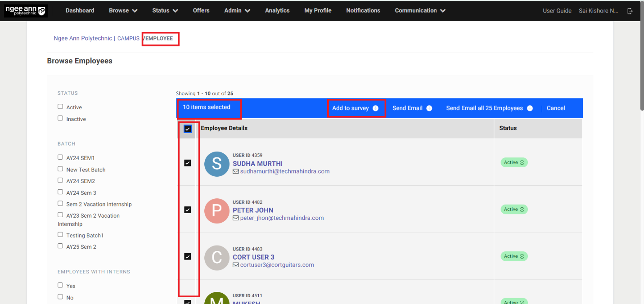This screenshot has height=304, width=644.
Task: Go to the Analytics menu item
Action: pyautogui.click(x=277, y=11)
